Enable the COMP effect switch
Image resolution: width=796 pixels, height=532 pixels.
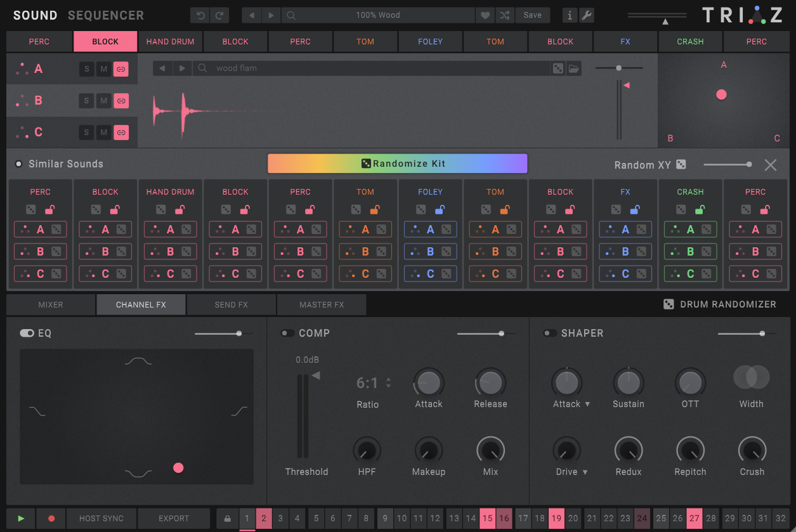point(288,333)
